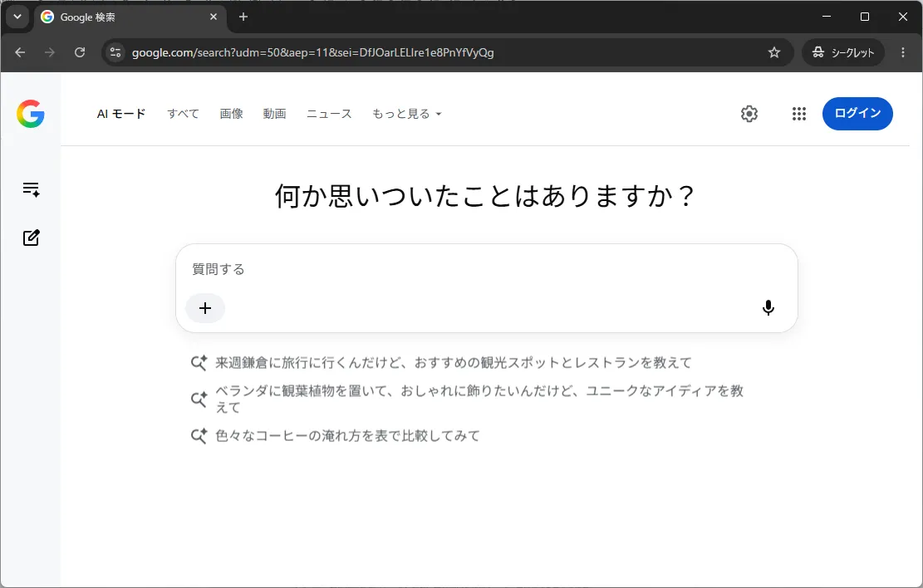Click search icon beside 鎌倉 suggestion
Viewport: 923px width, 588px height.
(x=199, y=363)
